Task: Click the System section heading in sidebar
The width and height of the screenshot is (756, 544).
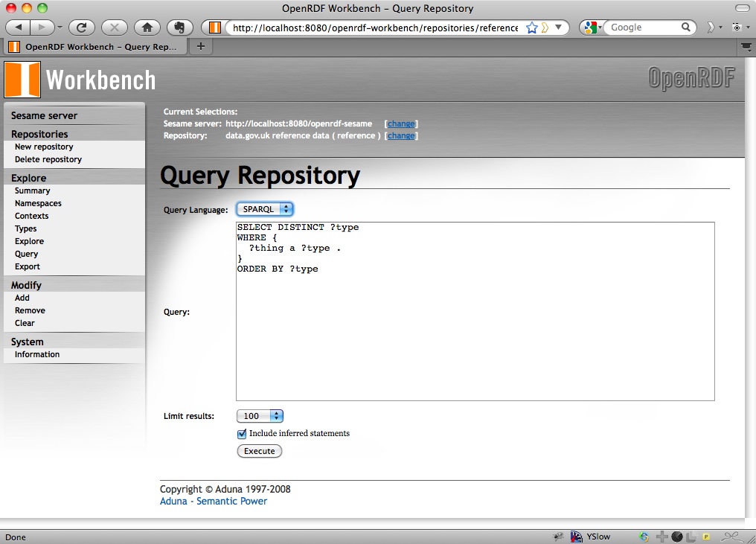Action: [x=28, y=342]
